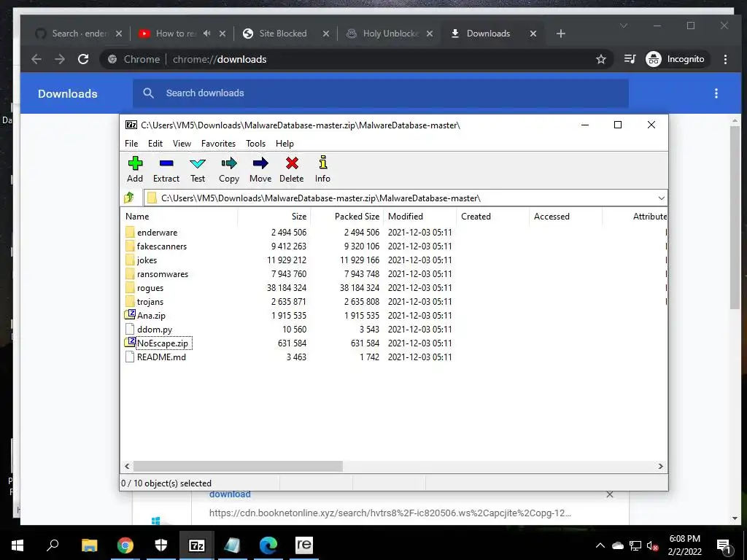Viewport: 747px width, 560px height.
Task: Open the Chrome three-dot menu
Action: 725,59
